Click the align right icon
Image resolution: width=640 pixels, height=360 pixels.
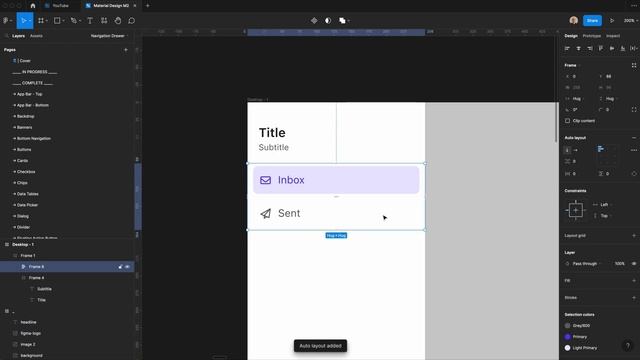pos(589,48)
